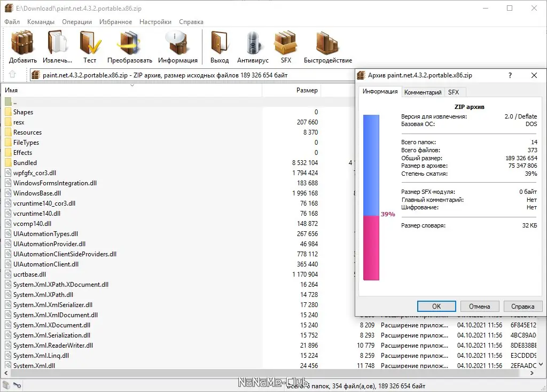Open the Команды menu
547x392 pixels.
click(41, 21)
